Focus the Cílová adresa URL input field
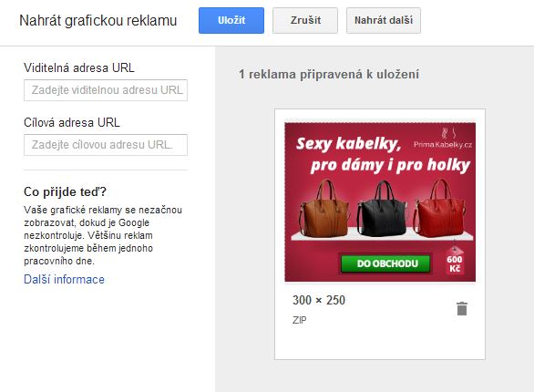Image resolution: width=534 pixels, height=392 pixels. [106, 145]
